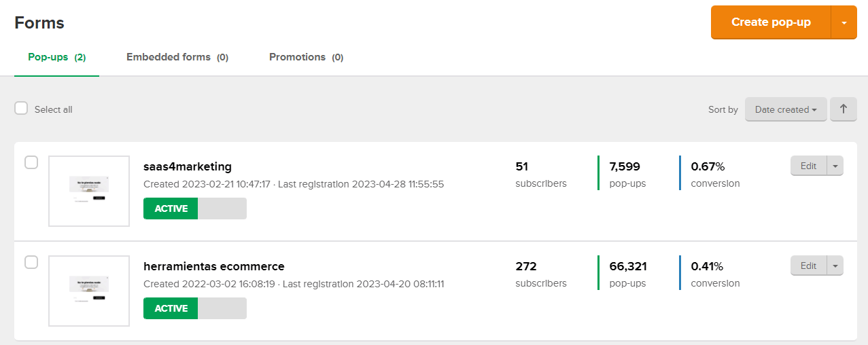
Task: Open the Create pop-up dropdown arrow
Action: [x=844, y=22]
